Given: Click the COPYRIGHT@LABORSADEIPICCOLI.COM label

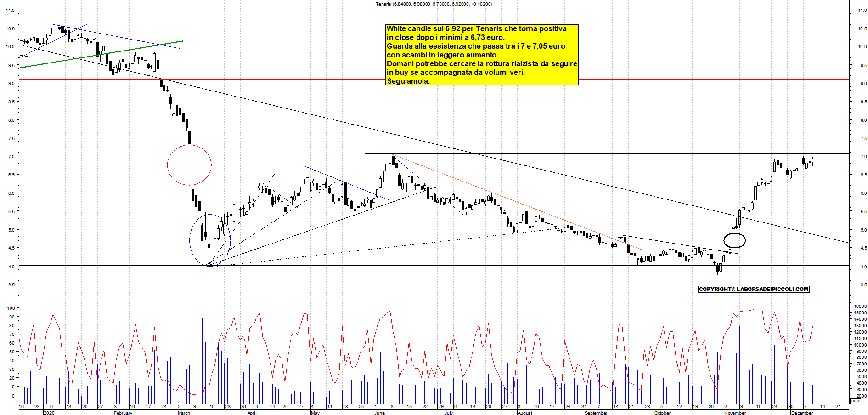Looking at the screenshot, I should (754, 289).
